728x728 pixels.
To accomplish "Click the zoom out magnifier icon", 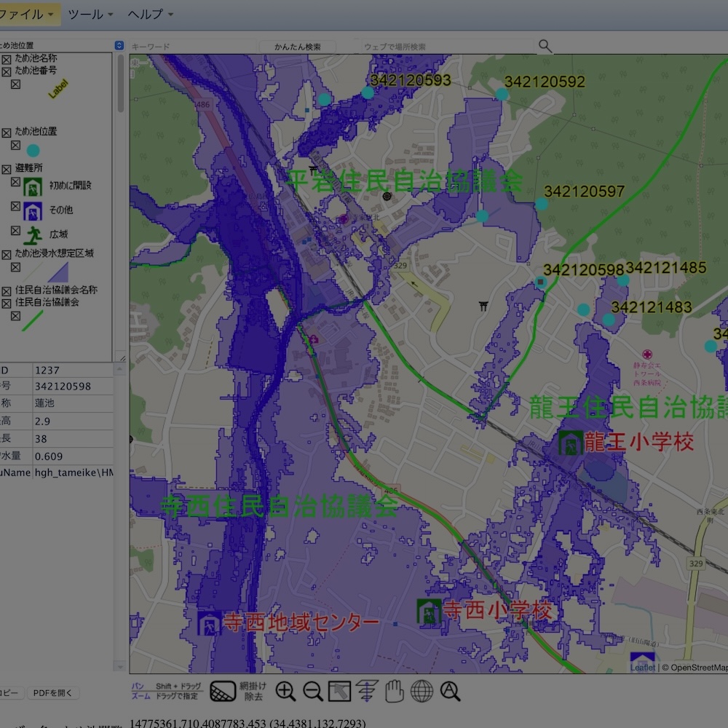I will coord(313,691).
